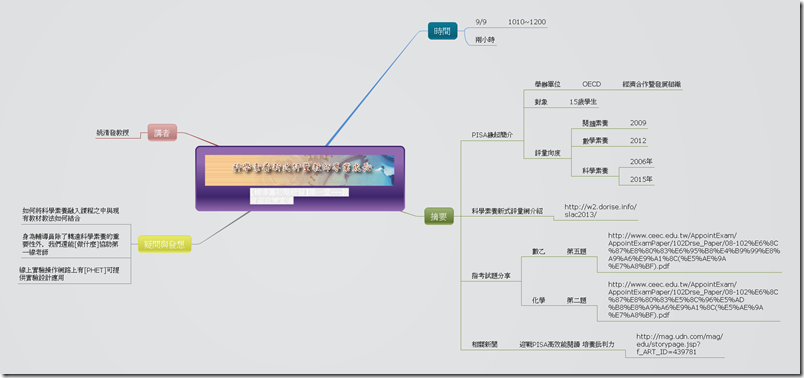Image resolution: width=804 pixels, height=378 pixels.
Task: Select the 第五題 subtopic
Action: [576, 252]
